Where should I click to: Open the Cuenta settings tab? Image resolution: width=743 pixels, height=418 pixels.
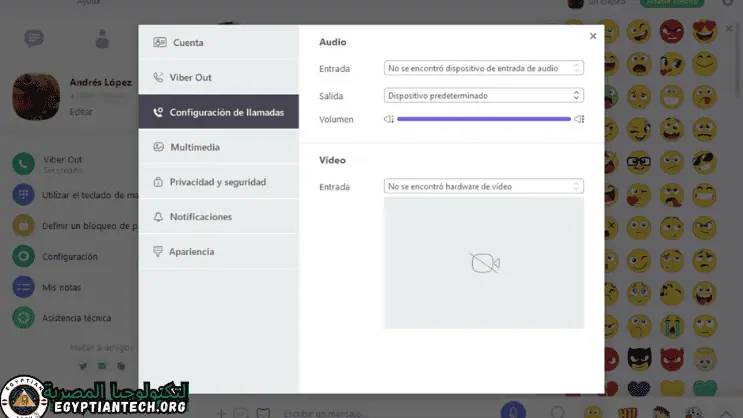pos(218,42)
